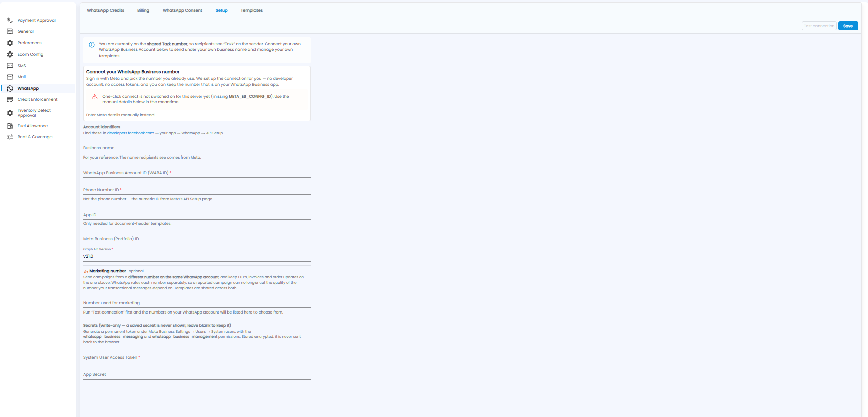Open Beat & Coverage via sliders icon
This screenshot has width=868, height=417.
(x=10, y=137)
